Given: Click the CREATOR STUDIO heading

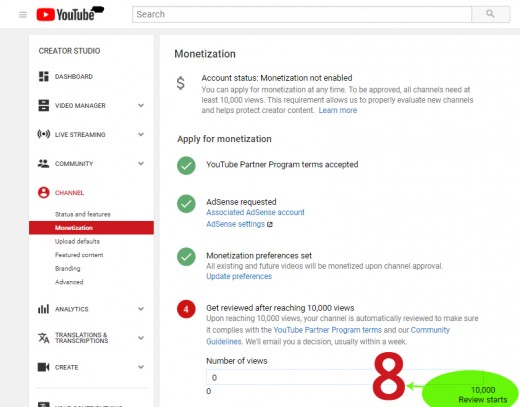Looking at the screenshot, I should pyautogui.click(x=69, y=51).
